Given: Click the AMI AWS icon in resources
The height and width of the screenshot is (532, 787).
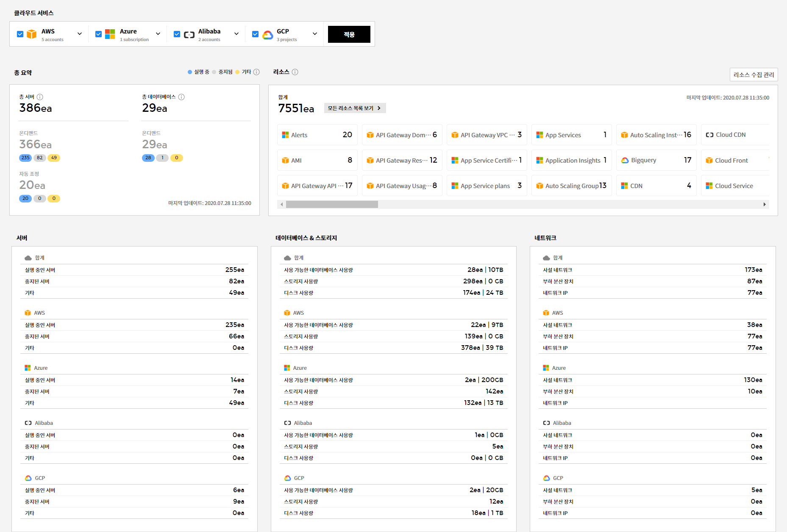Looking at the screenshot, I should pyautogui.click(x=285, y=161).
